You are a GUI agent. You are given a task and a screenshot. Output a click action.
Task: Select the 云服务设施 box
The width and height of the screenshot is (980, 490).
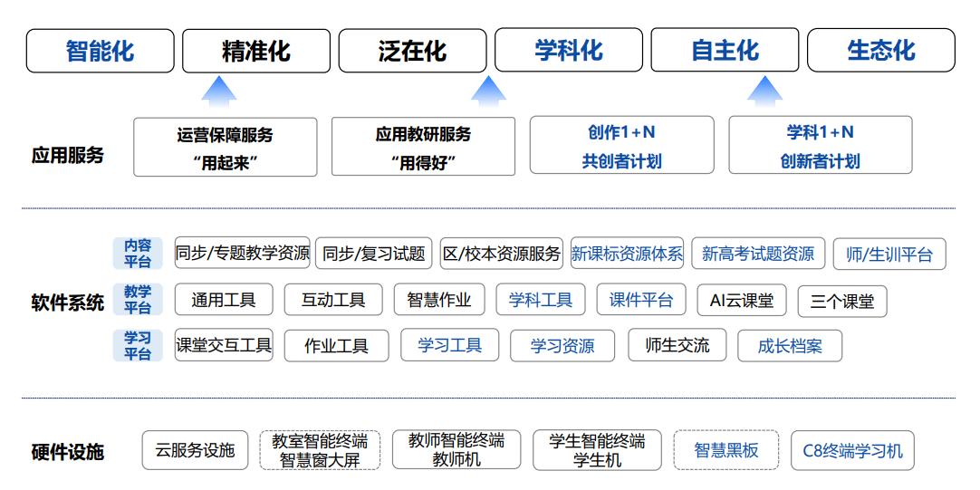coord(195,450)
